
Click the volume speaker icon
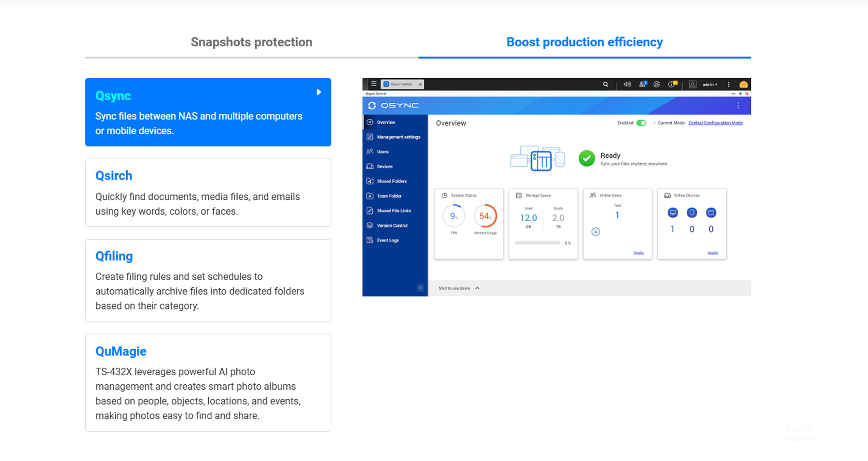tap(626, 84)
